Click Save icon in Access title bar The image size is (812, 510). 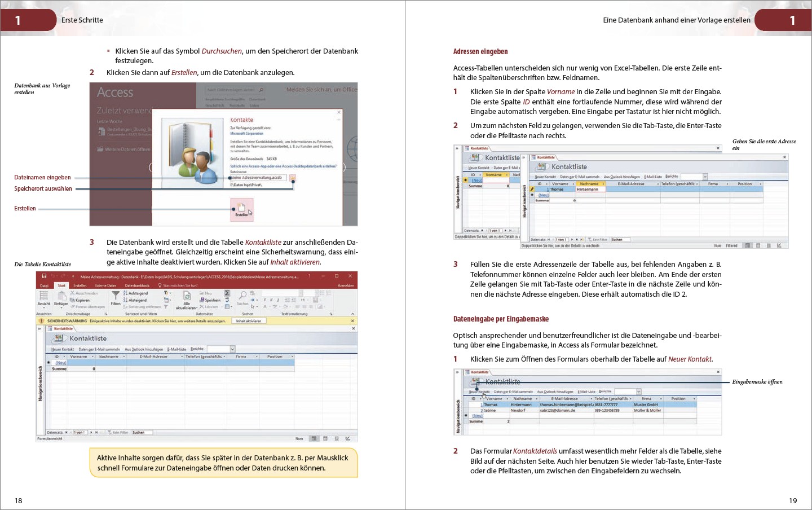coord(44,276)
